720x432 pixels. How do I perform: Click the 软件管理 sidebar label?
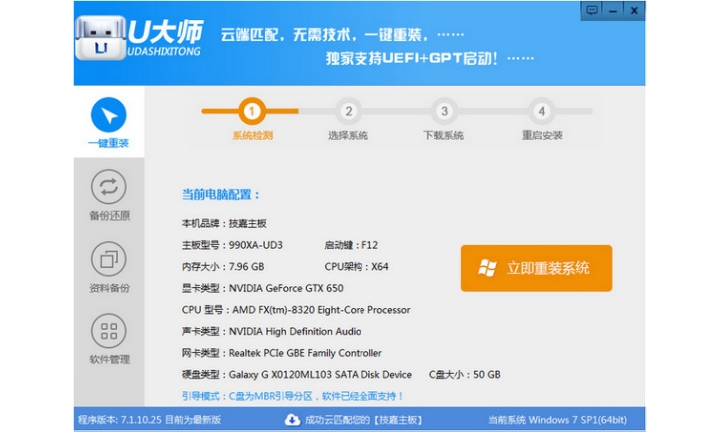[109, 359]
